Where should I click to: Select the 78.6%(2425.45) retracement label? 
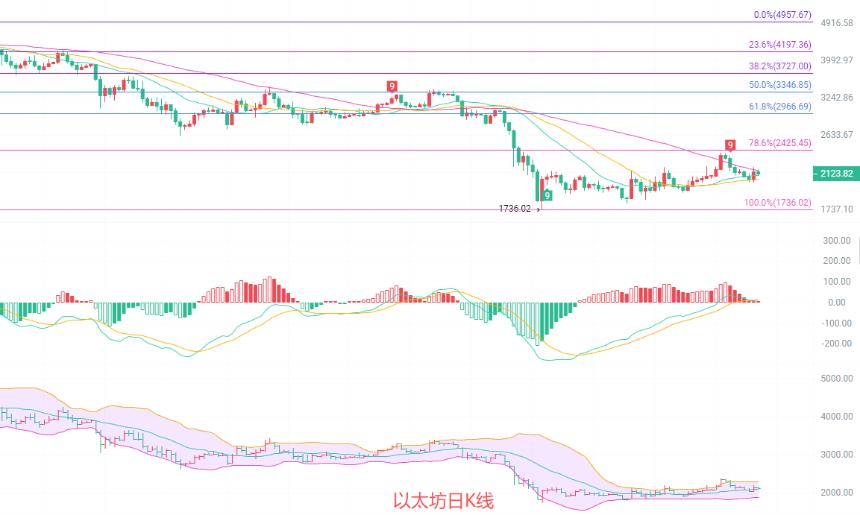[780, 143]
